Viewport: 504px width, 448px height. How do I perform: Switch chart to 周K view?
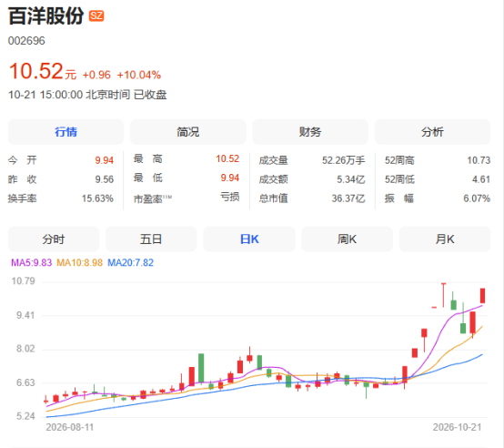(x=348, y=239)
